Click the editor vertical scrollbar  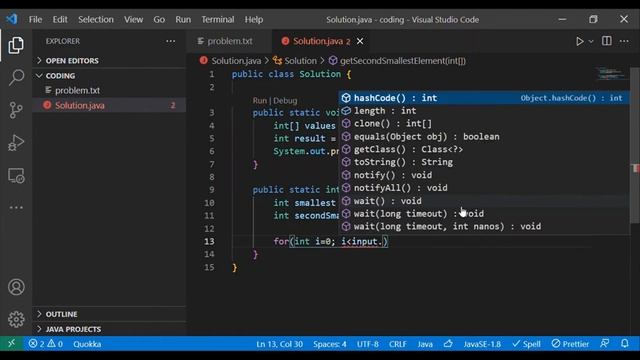[x=636, y=146]
